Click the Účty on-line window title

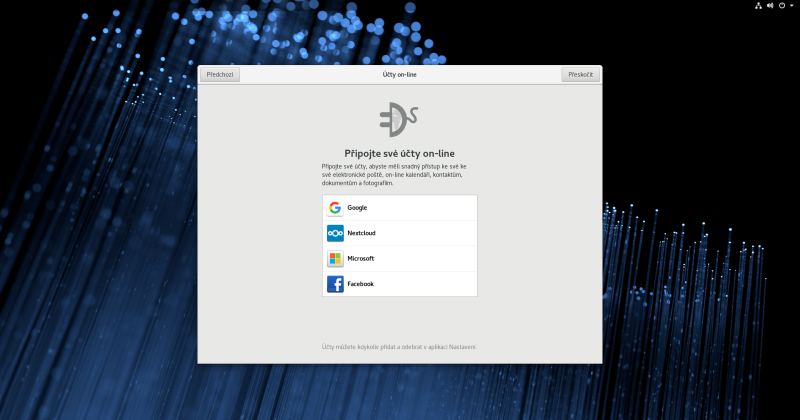tap(399, 75)
